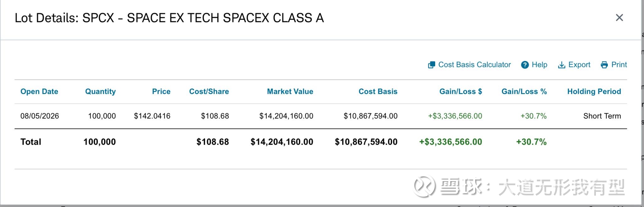Click the Print printer icon
The height and width of the screenshot is (207, 644).
coord(604,65)
